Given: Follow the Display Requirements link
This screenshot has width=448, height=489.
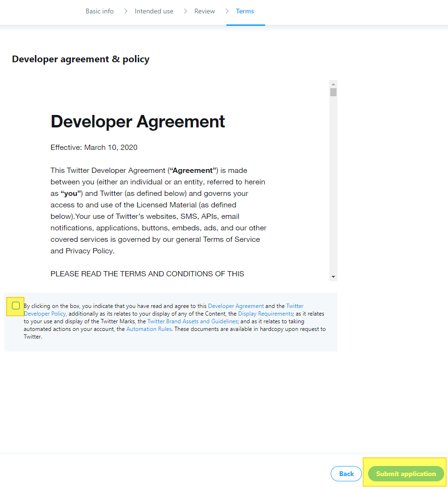Looking at the screenshot, I should coord(266,314).
